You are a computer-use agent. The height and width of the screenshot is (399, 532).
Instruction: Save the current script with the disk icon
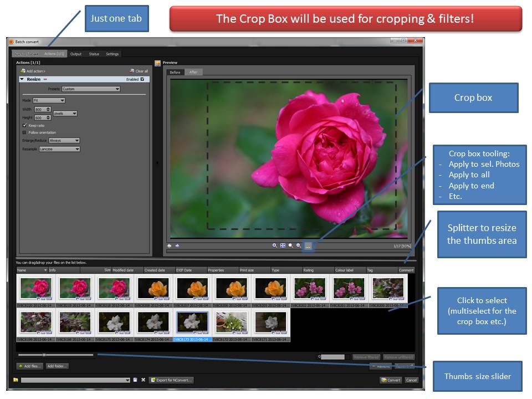pos(135,380)
